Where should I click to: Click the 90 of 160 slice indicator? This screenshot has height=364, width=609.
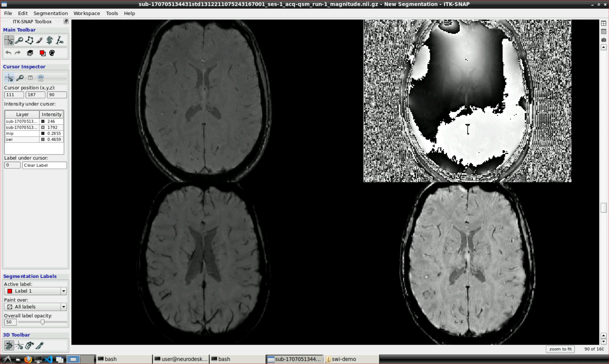point(594,349)
